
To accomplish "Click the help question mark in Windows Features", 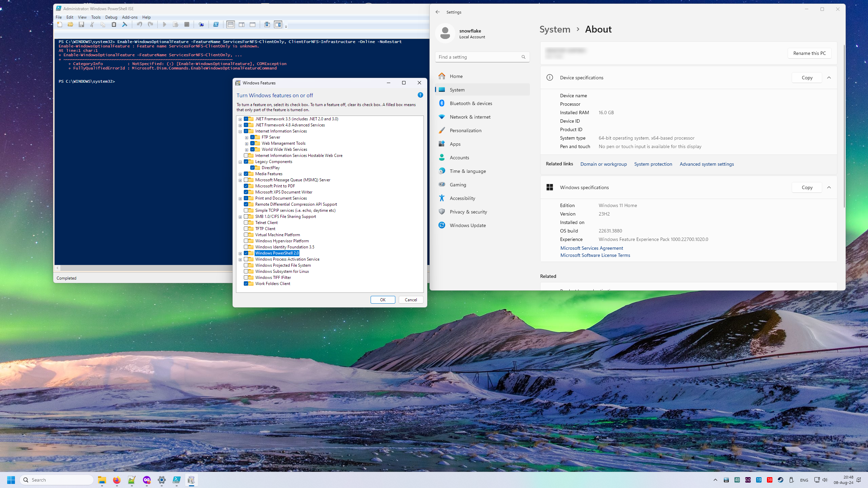I will (420, 95).
